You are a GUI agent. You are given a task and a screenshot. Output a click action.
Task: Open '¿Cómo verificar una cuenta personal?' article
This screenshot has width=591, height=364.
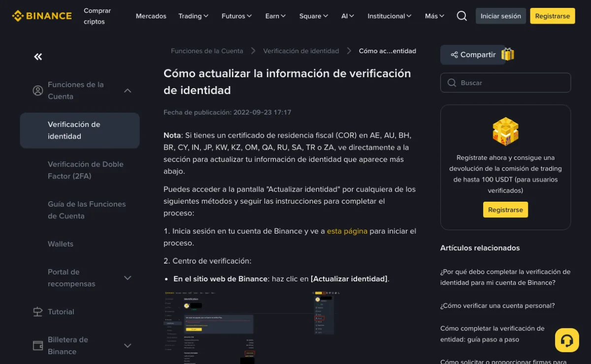[497, 305]
